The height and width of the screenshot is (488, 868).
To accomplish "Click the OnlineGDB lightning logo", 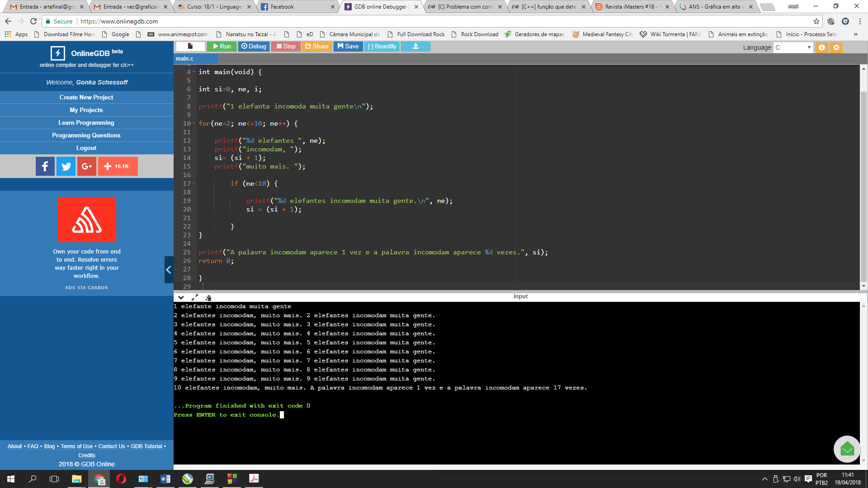I will 57,53.
